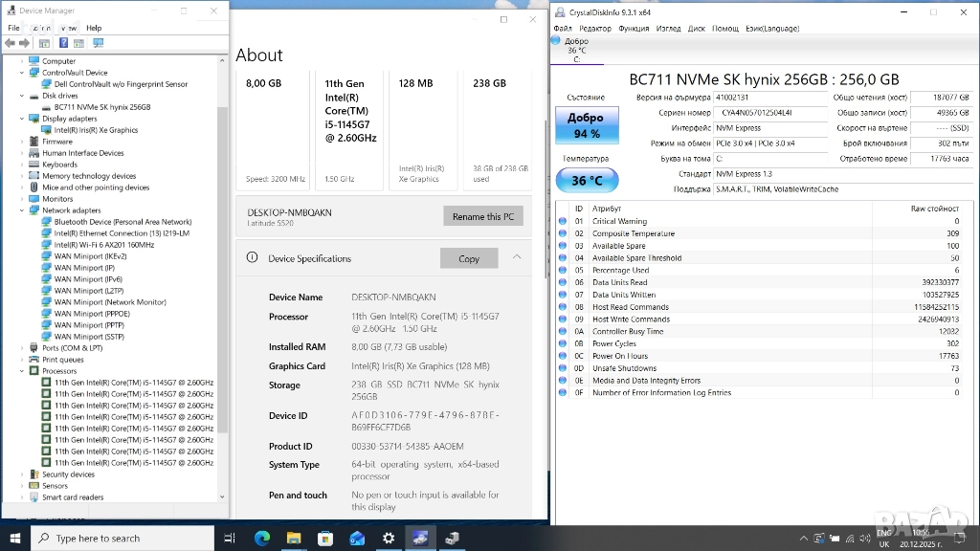The width and height of the screenshot is (980, 551).
Task: Open Device Manager help question-mark icon
Action: (63, 43)
